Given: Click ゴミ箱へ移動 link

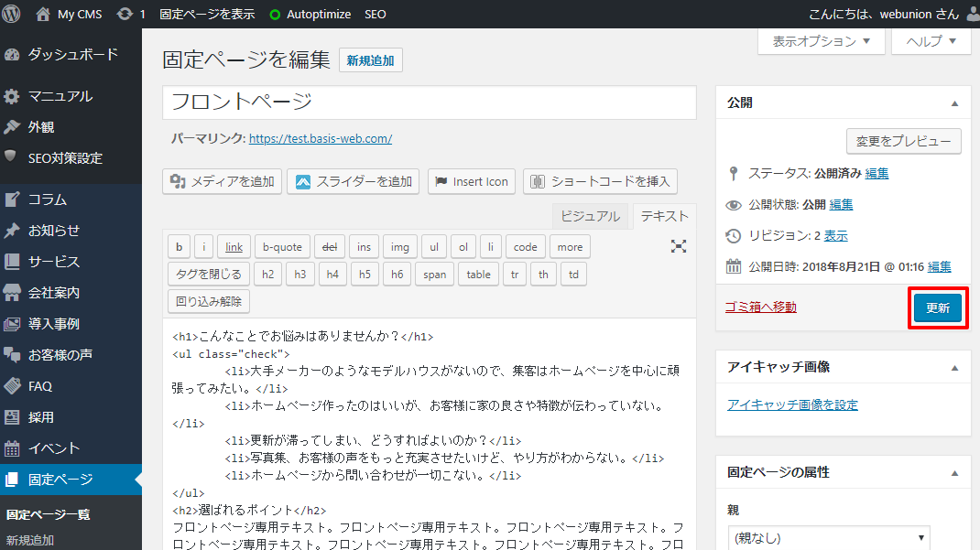Looking at the screenshot, I should click(x=760, y=307).
